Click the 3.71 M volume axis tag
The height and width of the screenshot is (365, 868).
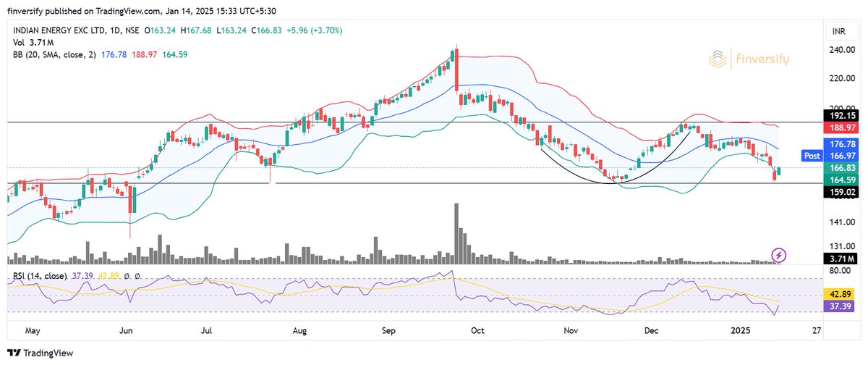840,259
